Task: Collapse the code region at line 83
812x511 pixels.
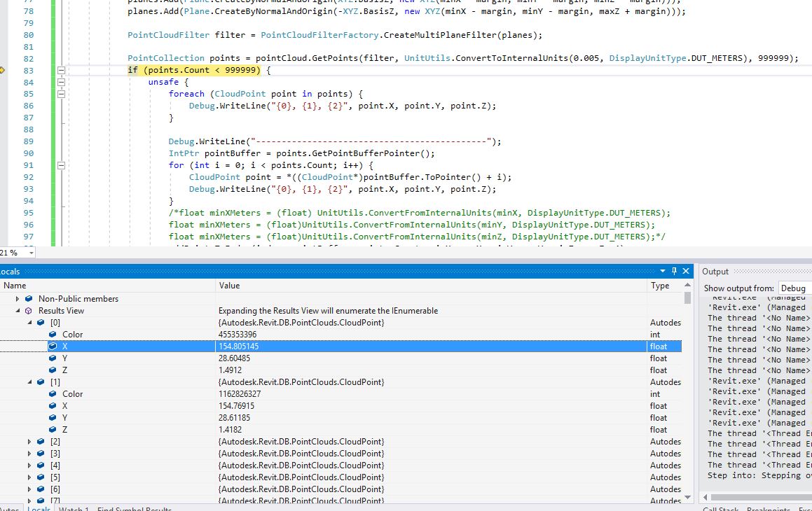Action: click(x=62, y=70)
